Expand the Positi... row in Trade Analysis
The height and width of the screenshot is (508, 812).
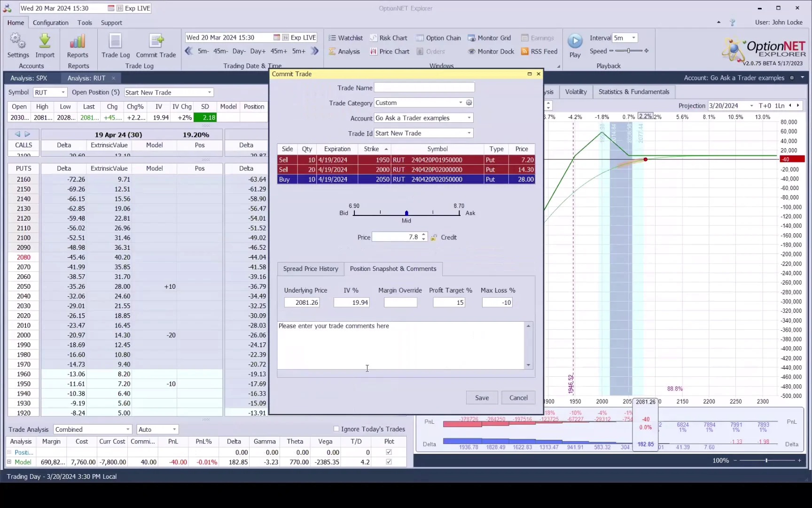coord(9,452)
